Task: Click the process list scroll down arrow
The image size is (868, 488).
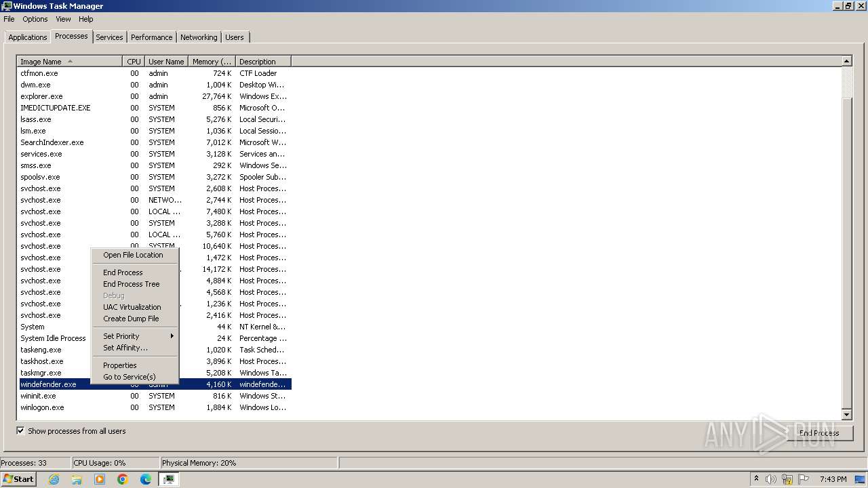Action: click(846, 414)
